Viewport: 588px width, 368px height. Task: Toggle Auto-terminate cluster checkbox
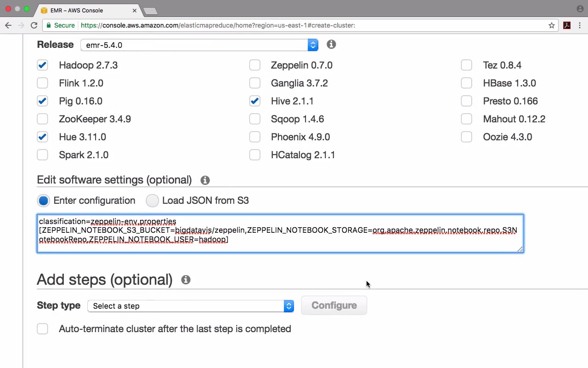coord(42,329)
